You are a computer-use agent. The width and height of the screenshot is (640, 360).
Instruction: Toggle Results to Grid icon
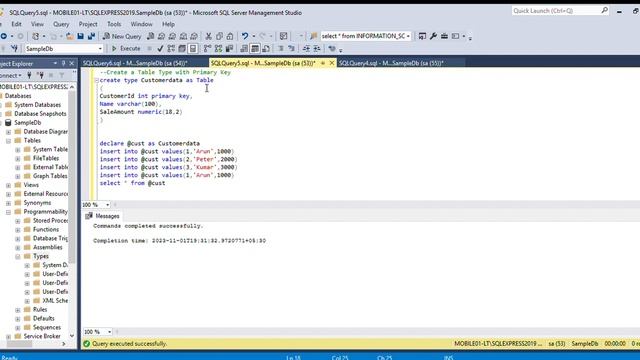[255, 49]
